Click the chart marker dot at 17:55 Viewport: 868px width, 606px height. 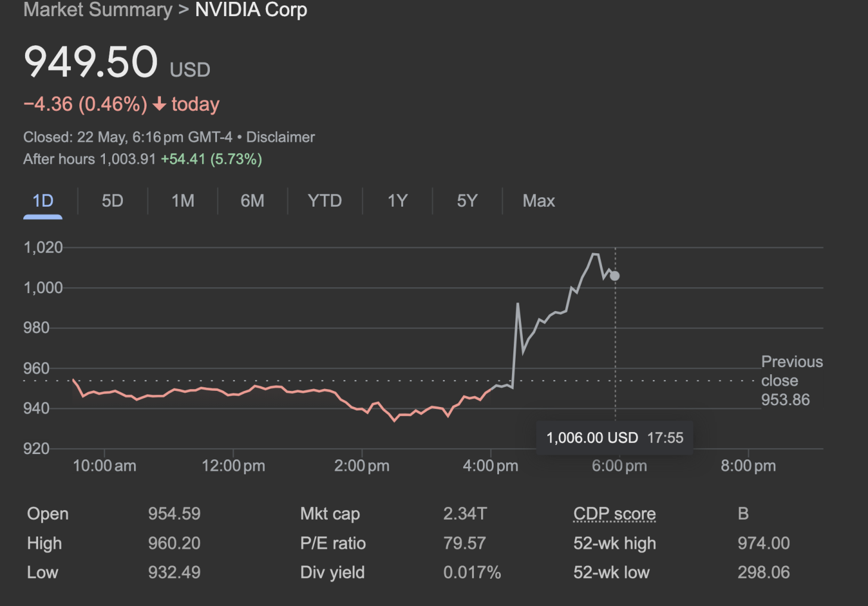pos(615,276)
